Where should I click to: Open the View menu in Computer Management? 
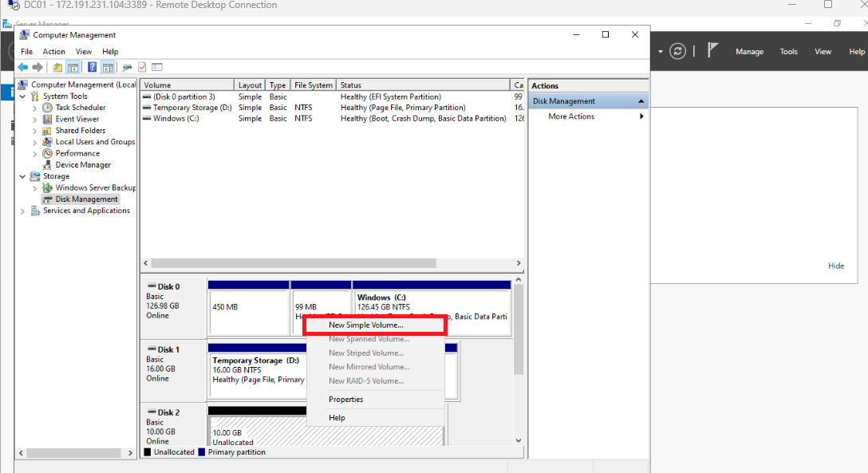(x=84, y=52)
